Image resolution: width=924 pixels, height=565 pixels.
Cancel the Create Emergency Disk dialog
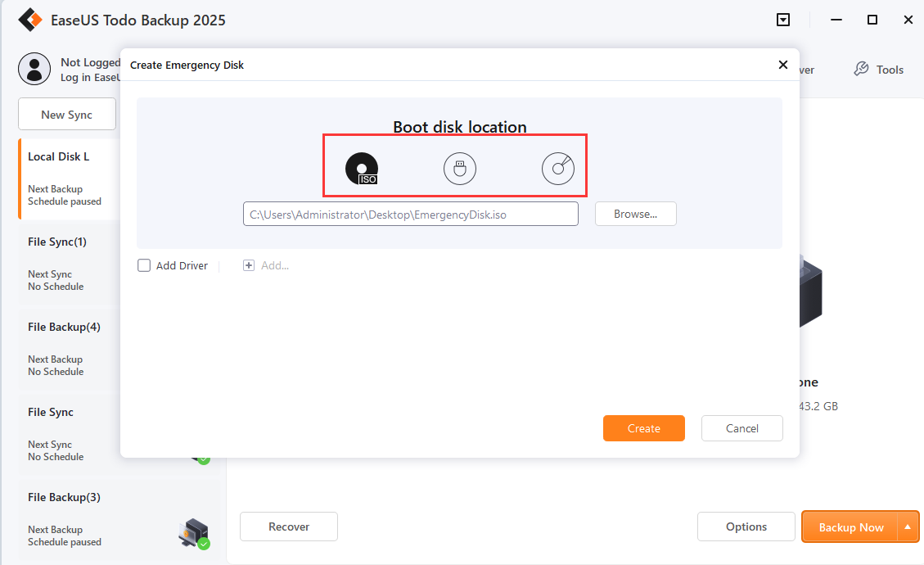[x=742, y=428]
